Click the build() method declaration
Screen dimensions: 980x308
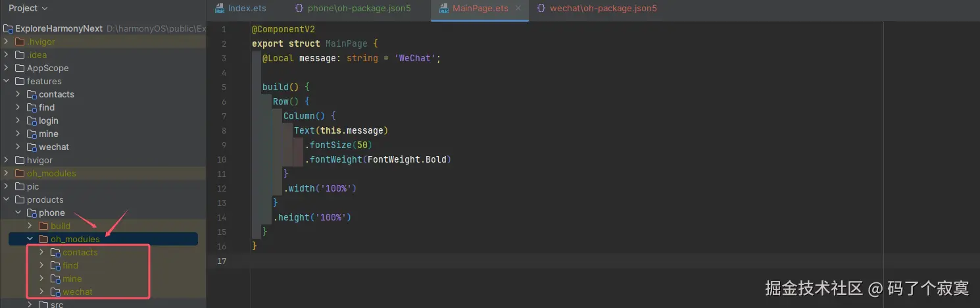pyautogui.click(x=281, y=88)
